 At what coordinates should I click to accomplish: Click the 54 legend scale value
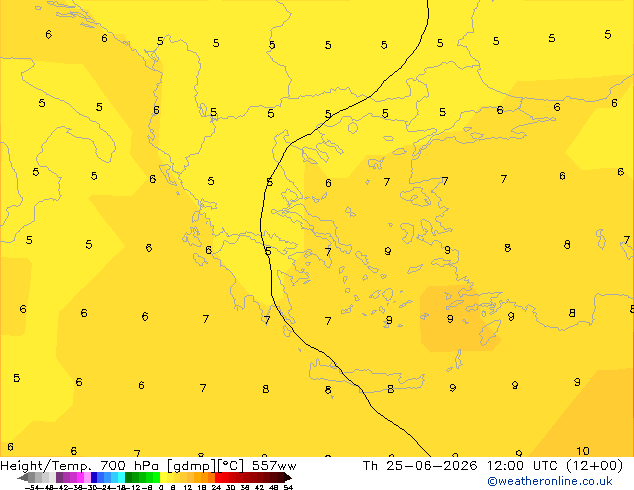click(288, 487)
